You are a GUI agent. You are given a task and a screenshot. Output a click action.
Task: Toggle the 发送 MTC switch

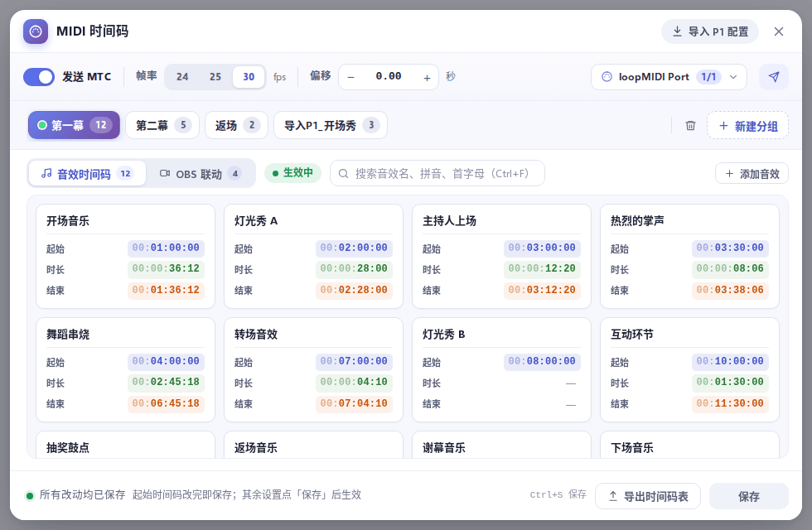(39, 77)
